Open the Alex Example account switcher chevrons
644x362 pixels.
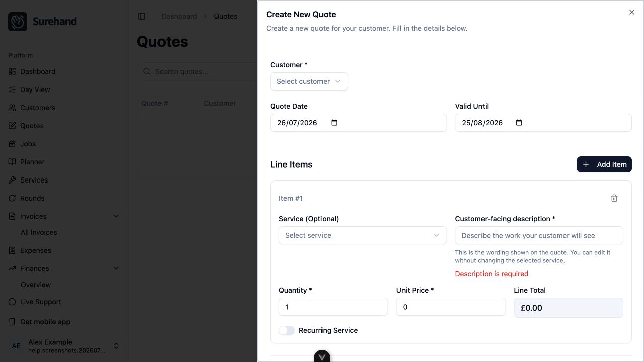pos(116,346)
